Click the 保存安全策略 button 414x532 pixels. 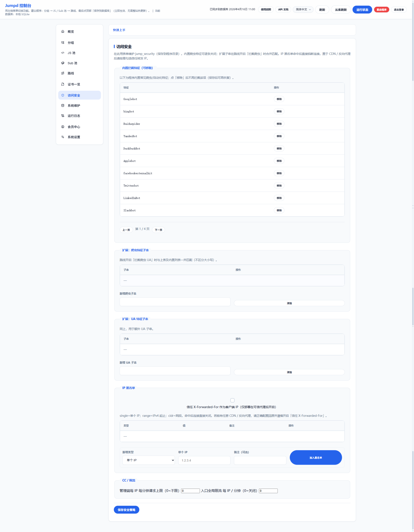126,510
